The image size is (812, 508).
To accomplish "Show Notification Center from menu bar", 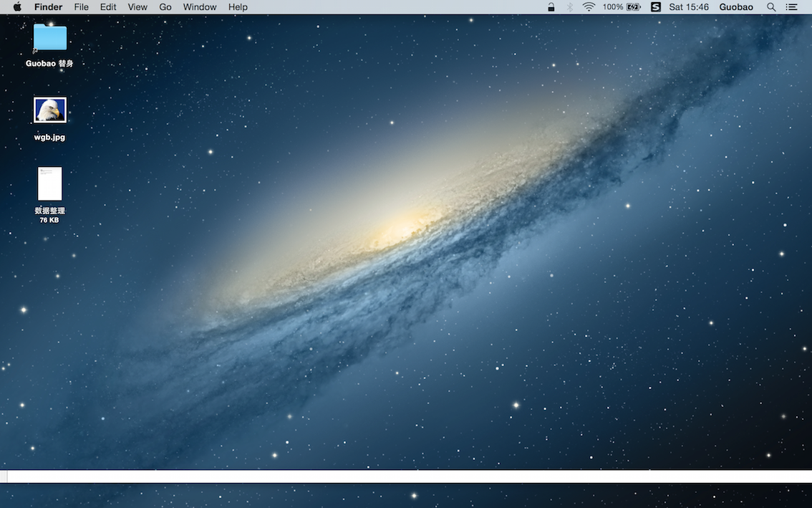I will (x=791, y=7).
